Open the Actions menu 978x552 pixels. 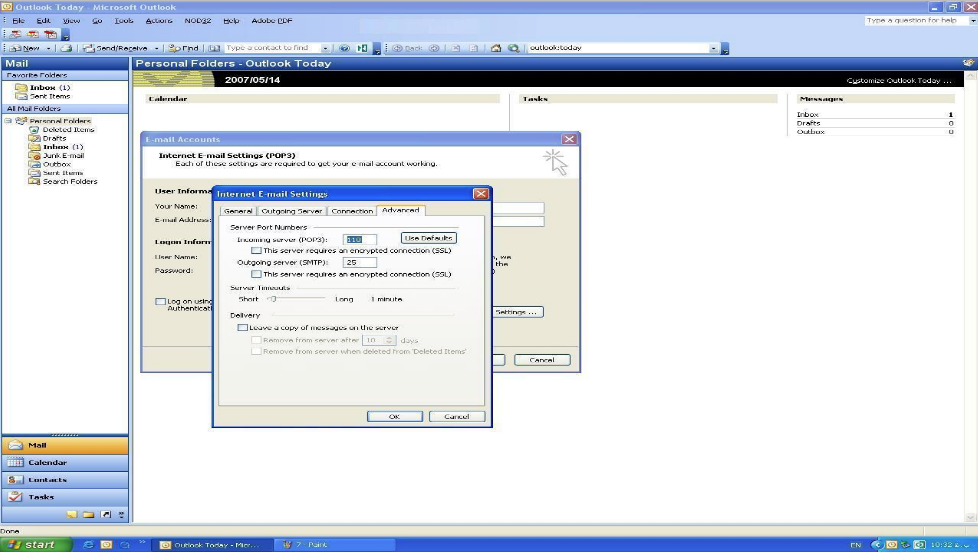(159, 21)
